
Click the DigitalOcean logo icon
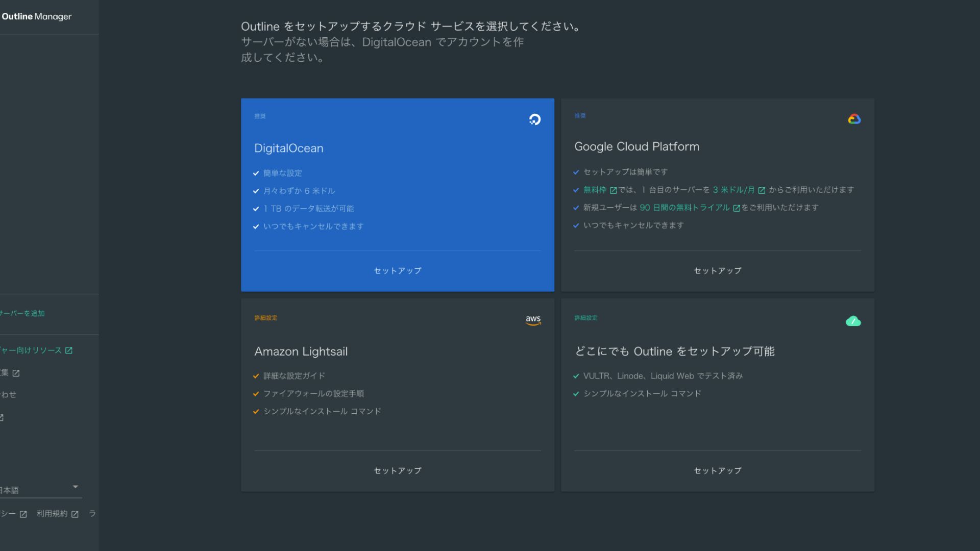tap(534, 119)
